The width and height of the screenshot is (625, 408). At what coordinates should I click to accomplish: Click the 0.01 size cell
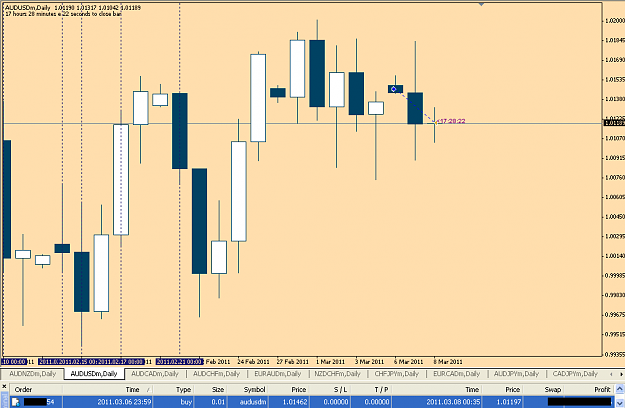click(x=218, y=402)
